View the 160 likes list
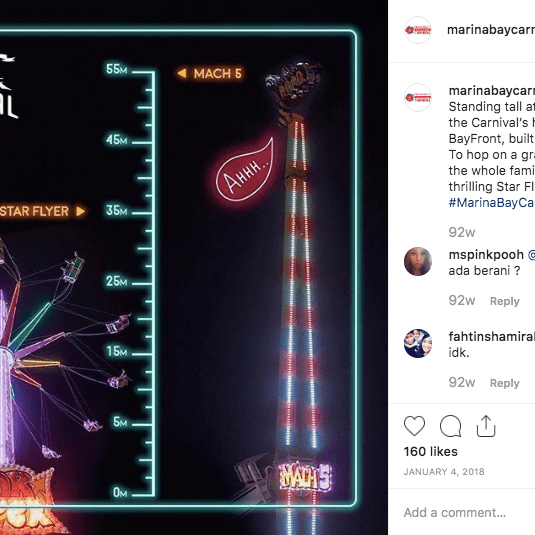535x535 pixels. 431,452
